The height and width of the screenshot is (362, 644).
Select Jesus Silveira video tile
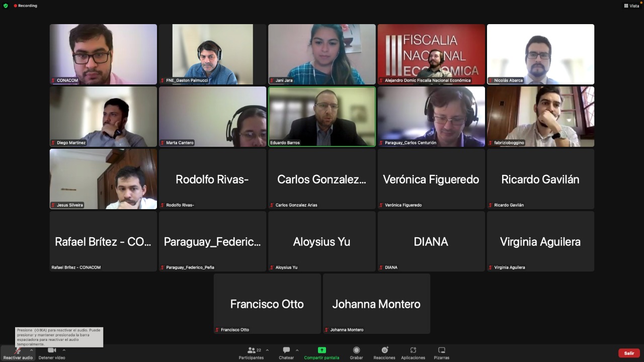pos(103,179)
